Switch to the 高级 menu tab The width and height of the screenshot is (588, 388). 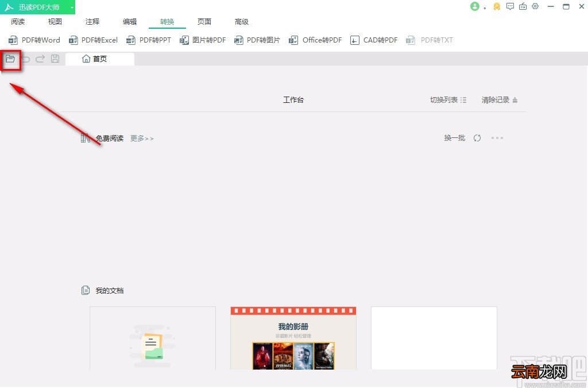(x=242, y=22)
